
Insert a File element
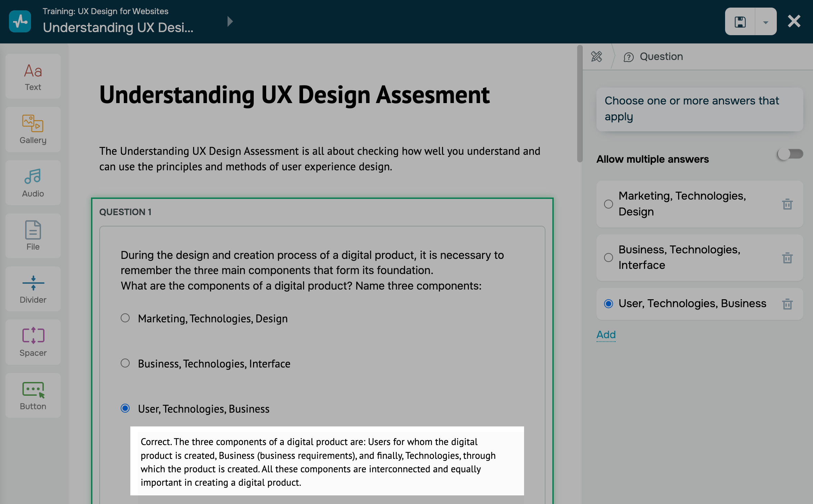pyautogui.click(x=33, y=236)
